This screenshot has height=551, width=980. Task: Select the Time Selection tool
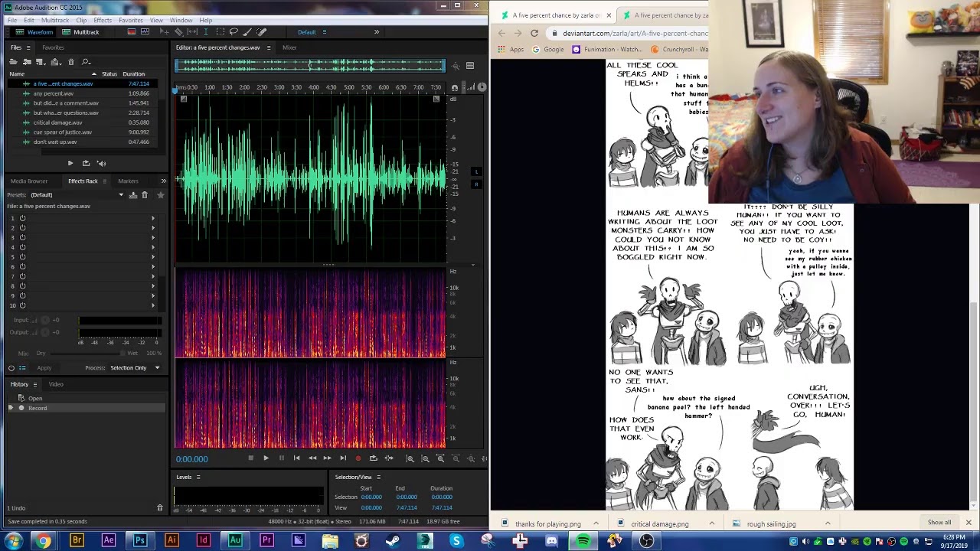tap(206, 32)
